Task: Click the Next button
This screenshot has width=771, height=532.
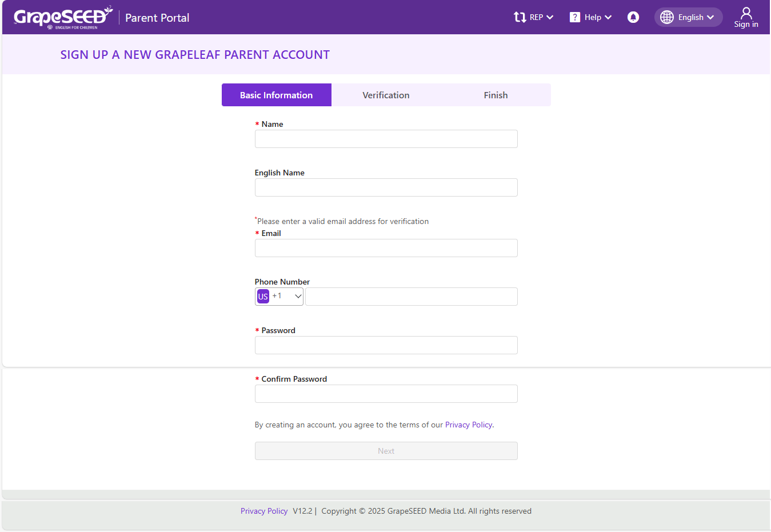Action: pos(386,451)
